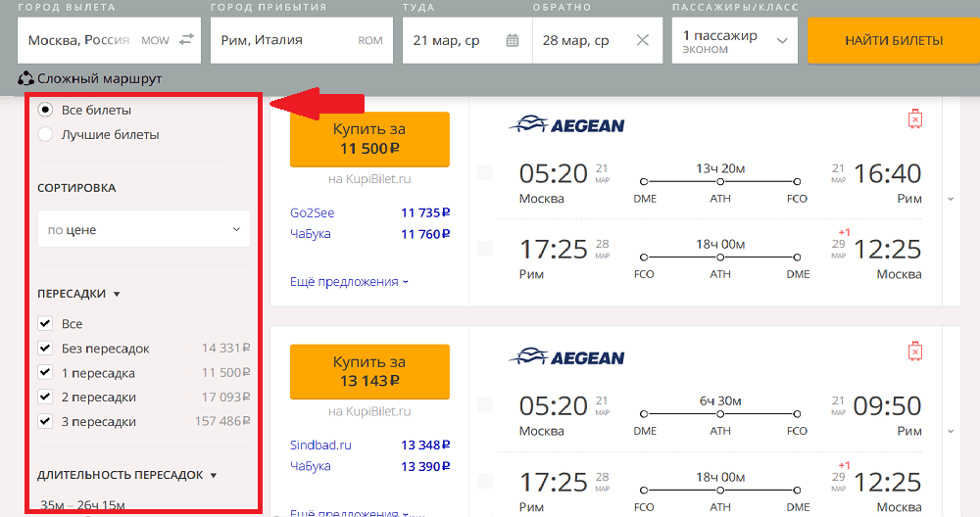Click no-baggage icon on first Aegean ticket
The image size is (980, 517).
(915, 118)
